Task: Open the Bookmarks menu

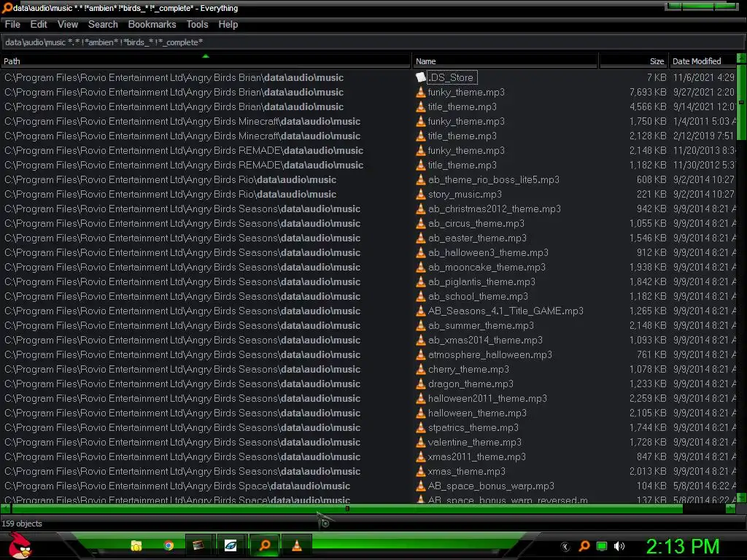Action: (152, 24)
